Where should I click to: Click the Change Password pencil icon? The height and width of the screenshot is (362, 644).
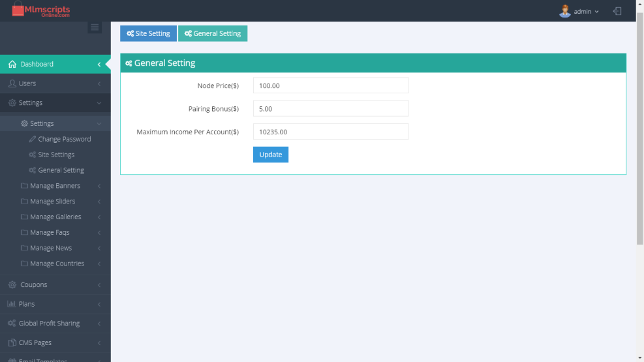33,139
